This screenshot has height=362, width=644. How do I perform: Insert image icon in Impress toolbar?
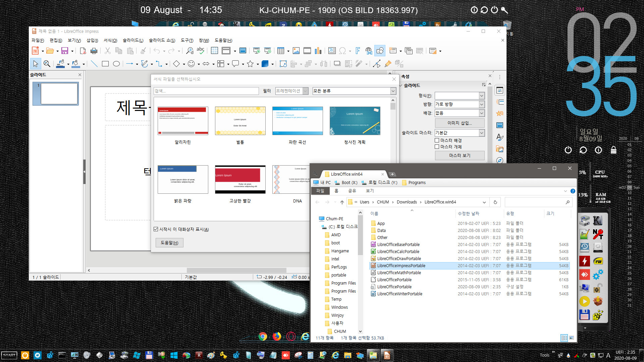(296, 51)
